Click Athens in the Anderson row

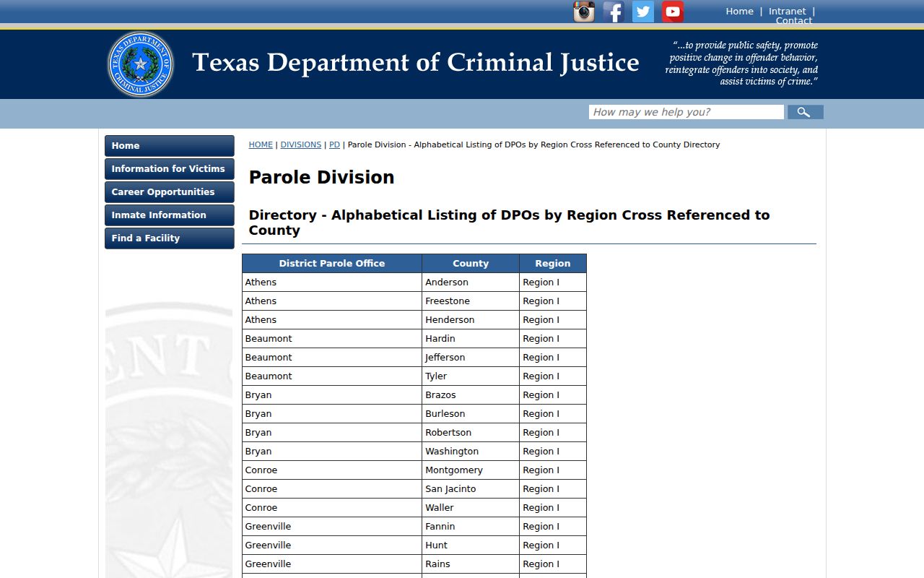tap(332, 282)
